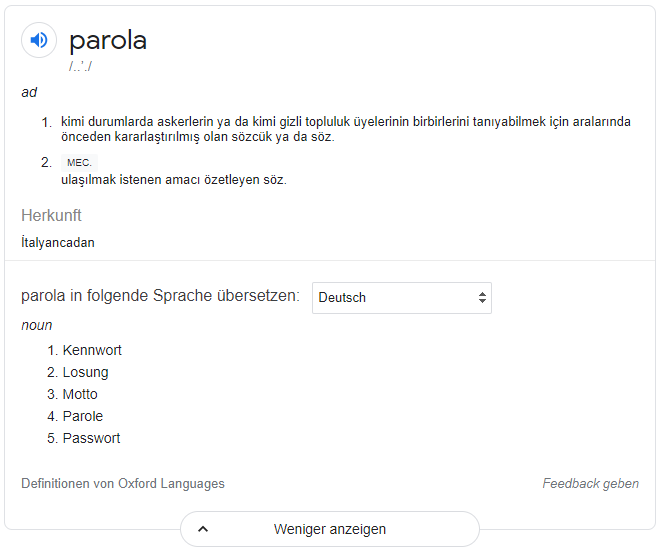Click the phonetic transcription under parola
The image size is (660, 551).
coord(80,66)
